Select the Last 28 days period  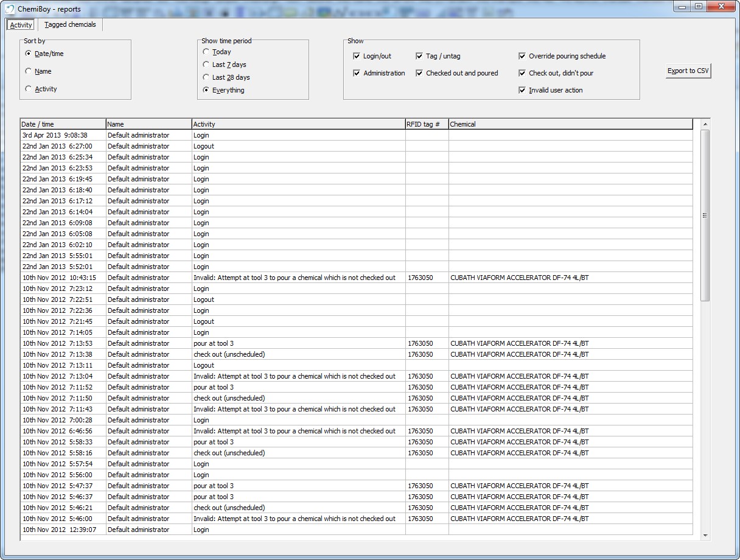pyautogui.click(x=207, y=77)
